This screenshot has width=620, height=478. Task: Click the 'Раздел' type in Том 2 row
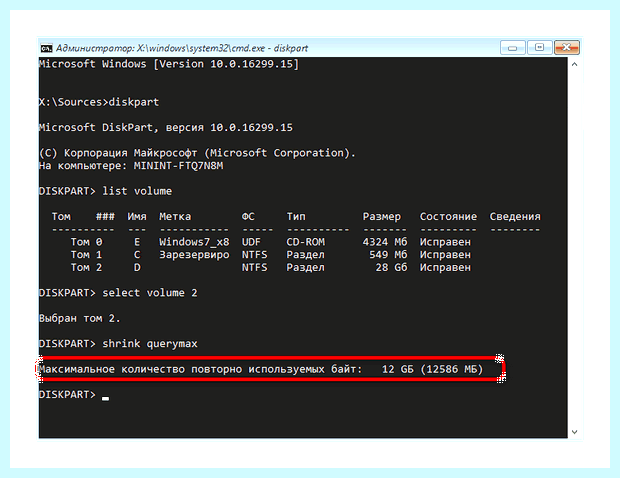tap(306, 268)
